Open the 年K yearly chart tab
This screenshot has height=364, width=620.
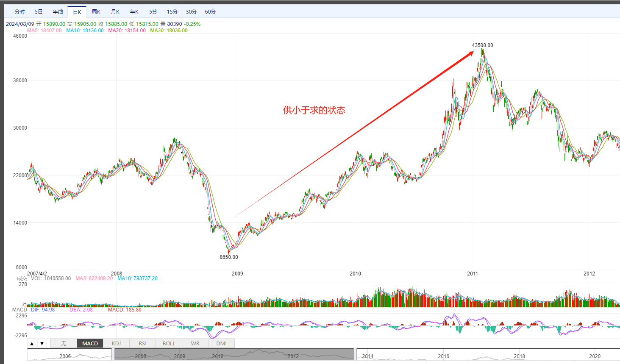(134, 12)
